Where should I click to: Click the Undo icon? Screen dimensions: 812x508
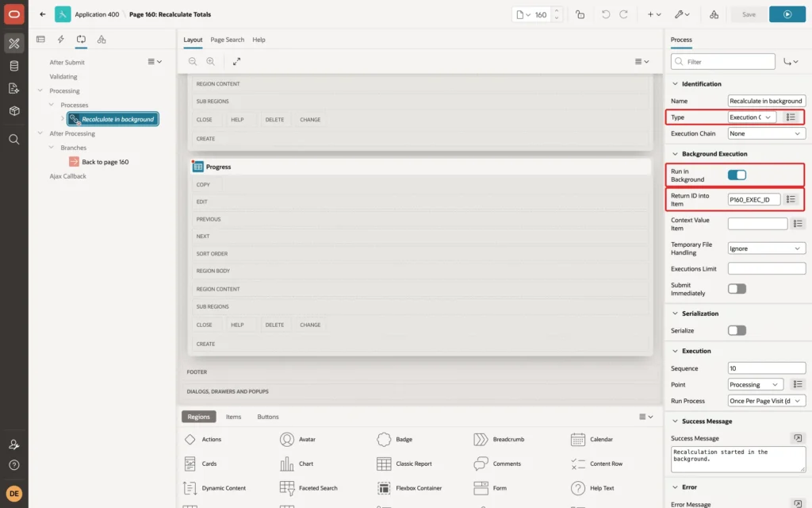pos(605,14)
